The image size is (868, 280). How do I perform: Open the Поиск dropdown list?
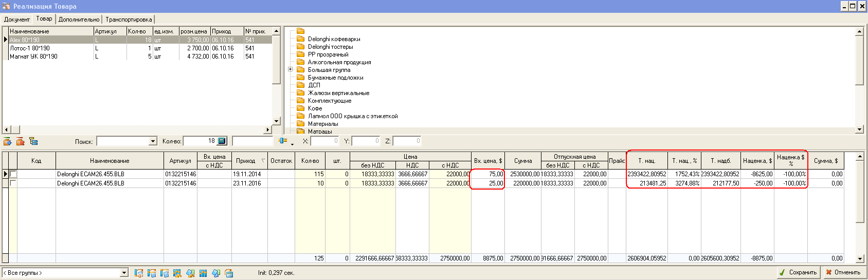153,141
